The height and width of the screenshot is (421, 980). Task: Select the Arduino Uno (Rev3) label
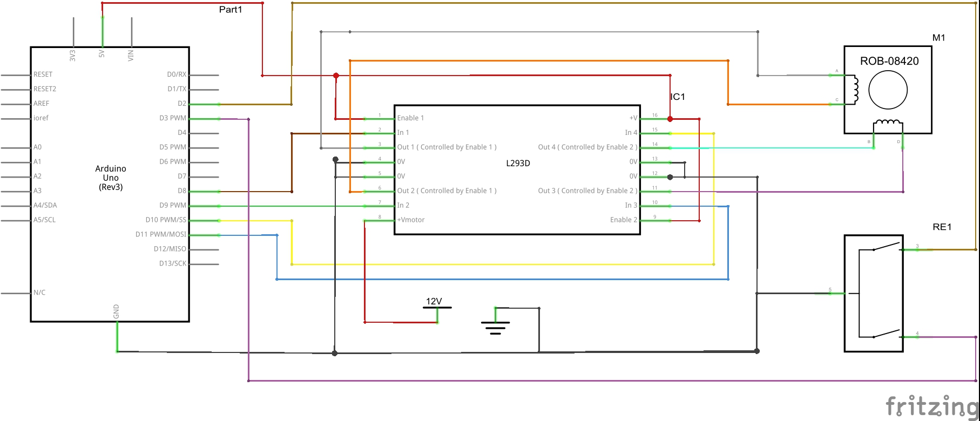tap(111, 178)
